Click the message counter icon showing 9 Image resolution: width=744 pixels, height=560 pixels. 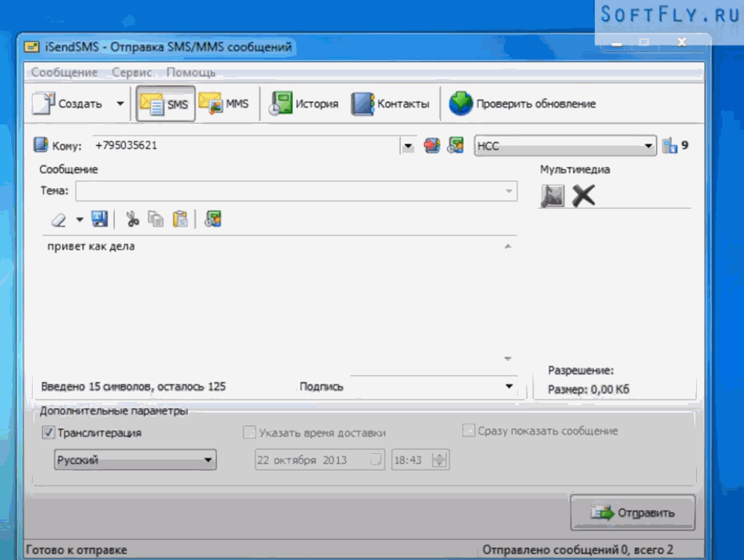(x=670, y=145)
